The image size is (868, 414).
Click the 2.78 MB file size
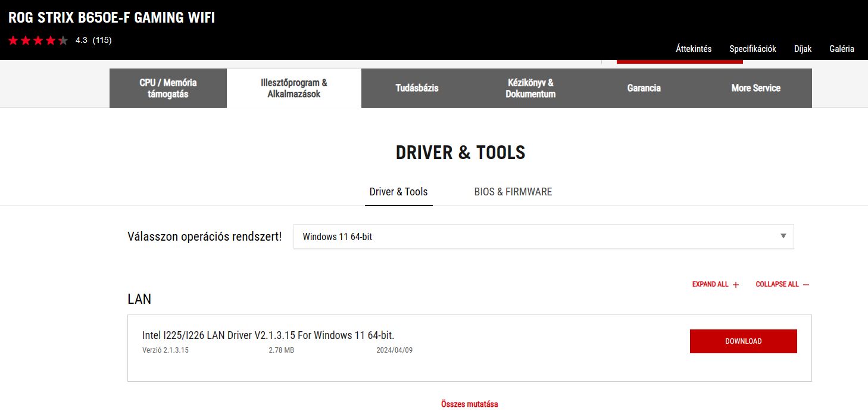[x=281, y=350]
